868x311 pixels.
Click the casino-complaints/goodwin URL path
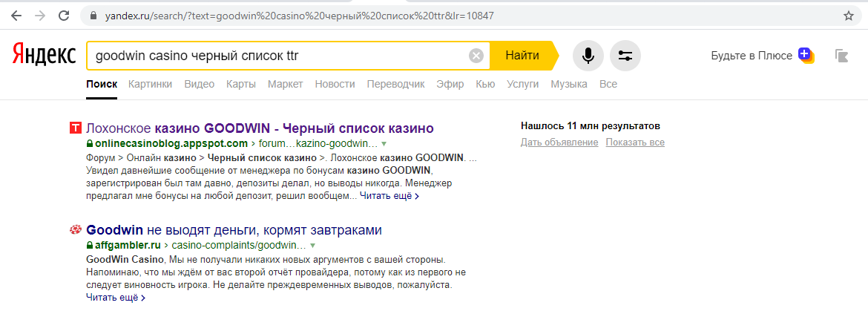point(239,245)
